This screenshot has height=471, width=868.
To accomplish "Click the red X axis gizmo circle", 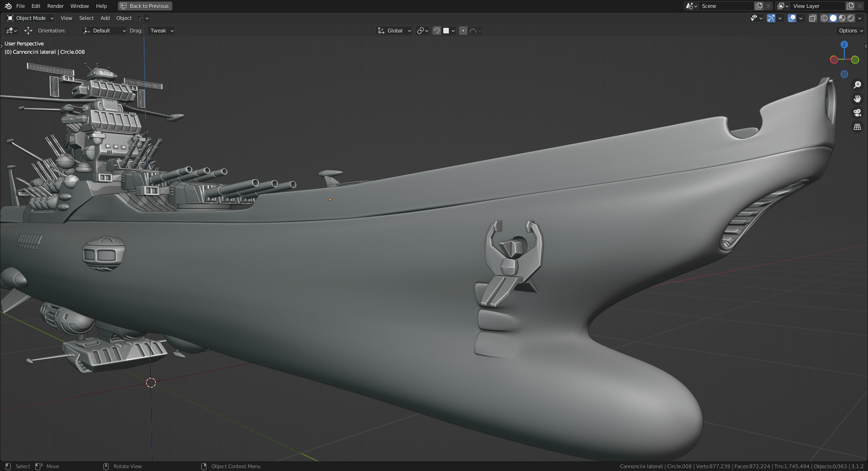I will (x=834, y=60).
